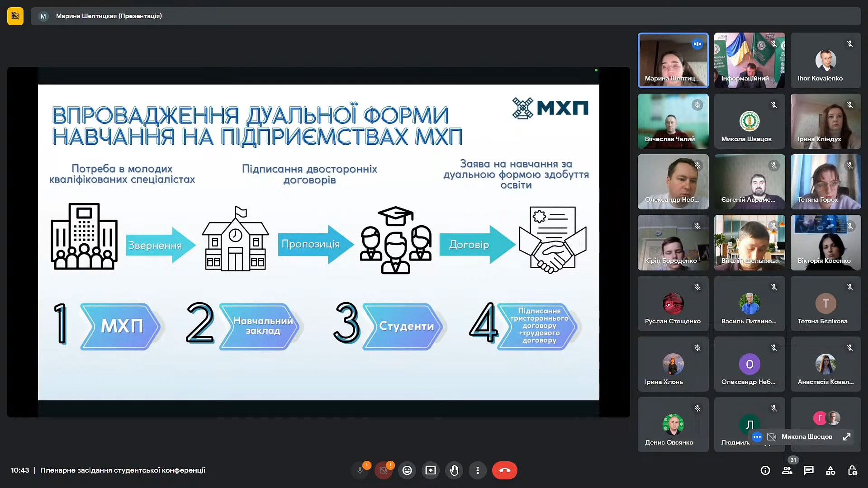Open meeting details info icon
This screenshot has width=868, height=488.
[x=765, y=470]
